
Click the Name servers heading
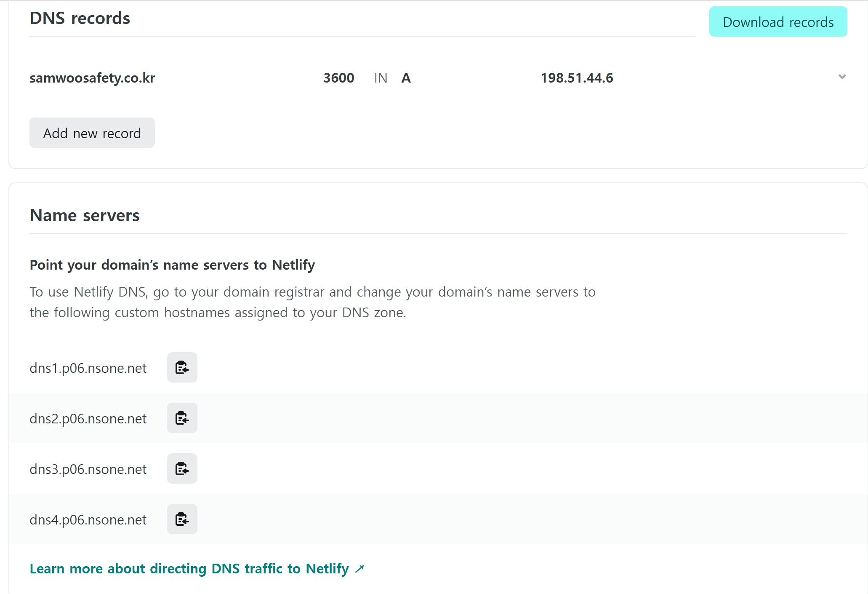coord(85,215)
